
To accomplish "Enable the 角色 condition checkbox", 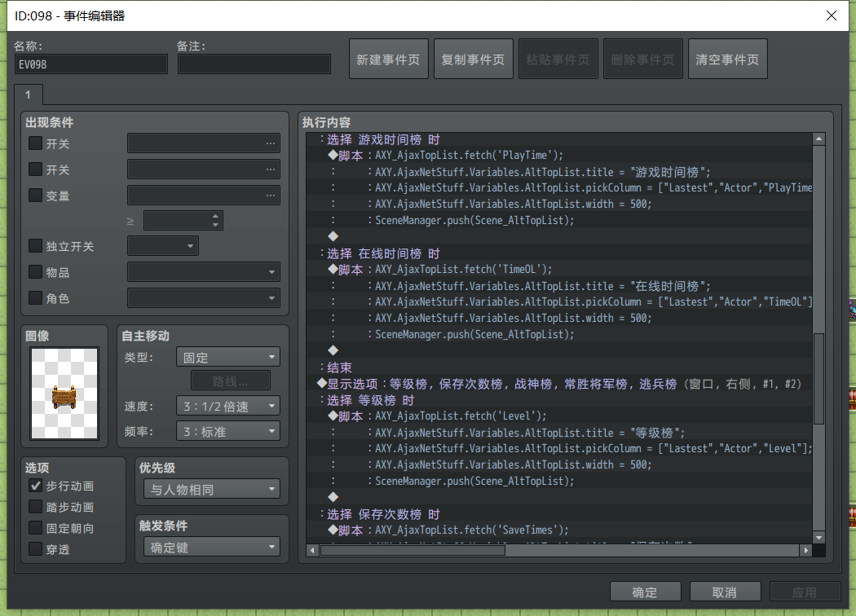I will tap(36, 298).
